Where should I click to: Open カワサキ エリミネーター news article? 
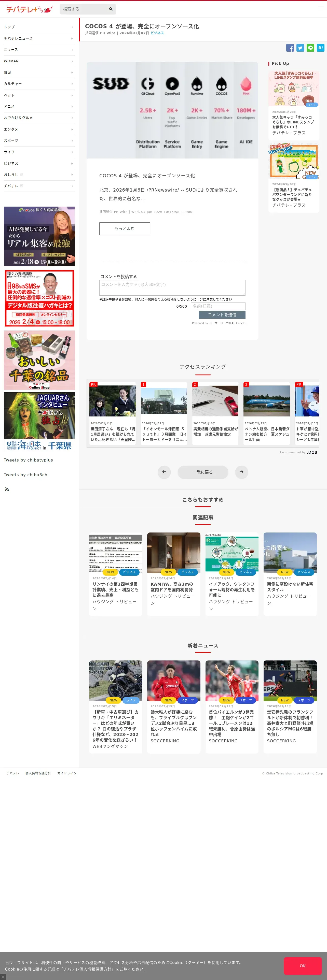tap(115, 707)
